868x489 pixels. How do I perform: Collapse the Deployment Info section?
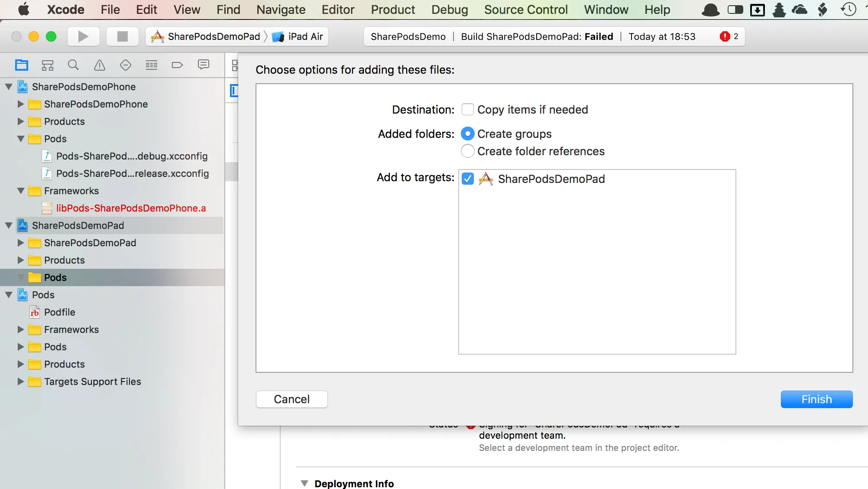click(304, 483)
